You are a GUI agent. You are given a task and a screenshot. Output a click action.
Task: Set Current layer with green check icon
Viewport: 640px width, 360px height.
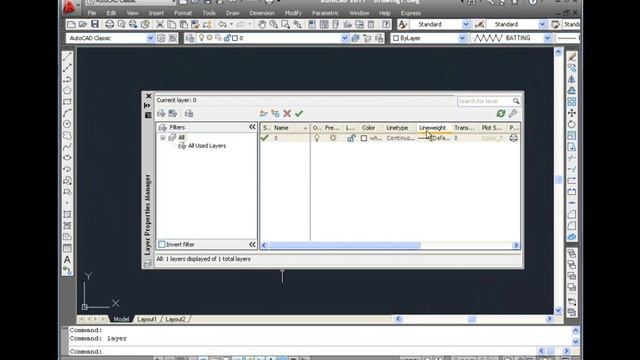[x=299, y=113]
